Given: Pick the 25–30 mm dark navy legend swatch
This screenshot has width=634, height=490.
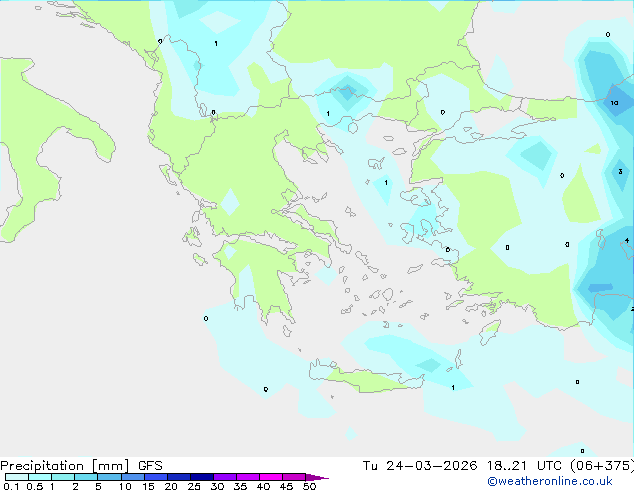Looking at the screenshot, I should point(202,477).
